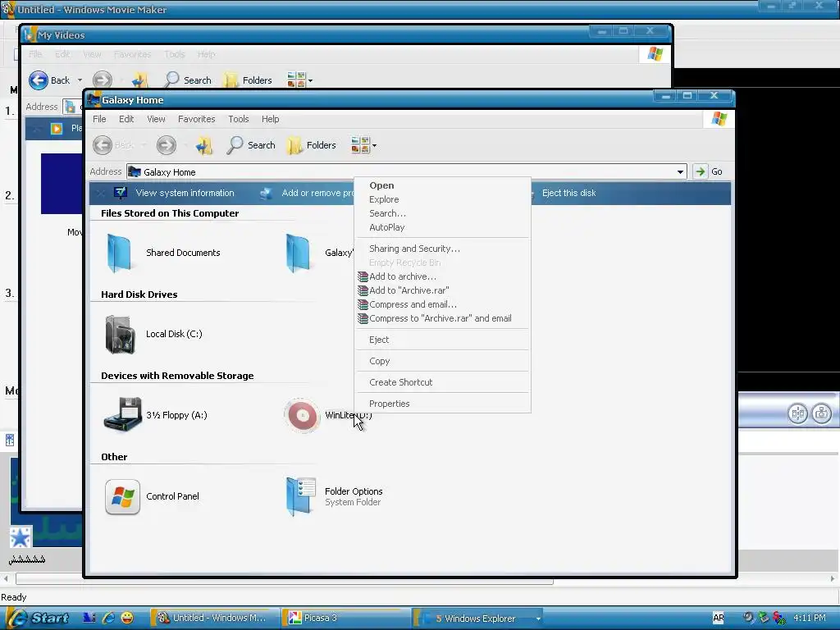Choose Copy from the context menu
The height and width of the screenshot is (630, 840).
[379, 361]
